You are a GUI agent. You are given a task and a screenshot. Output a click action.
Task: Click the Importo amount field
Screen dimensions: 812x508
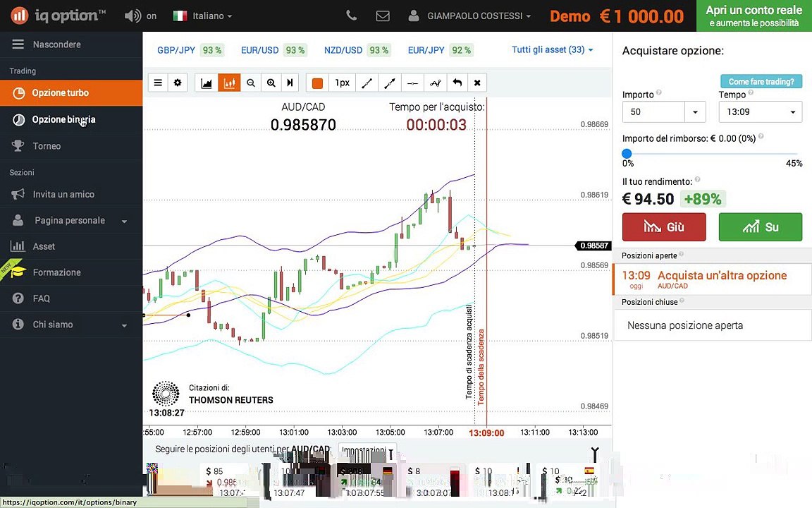coord(653,112)
